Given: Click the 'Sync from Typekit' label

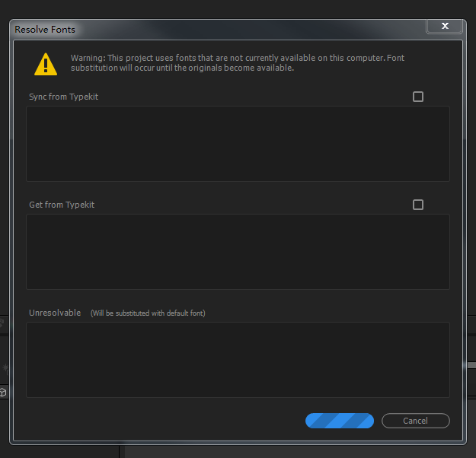Looking at the screenshot, I should [63, 97].
